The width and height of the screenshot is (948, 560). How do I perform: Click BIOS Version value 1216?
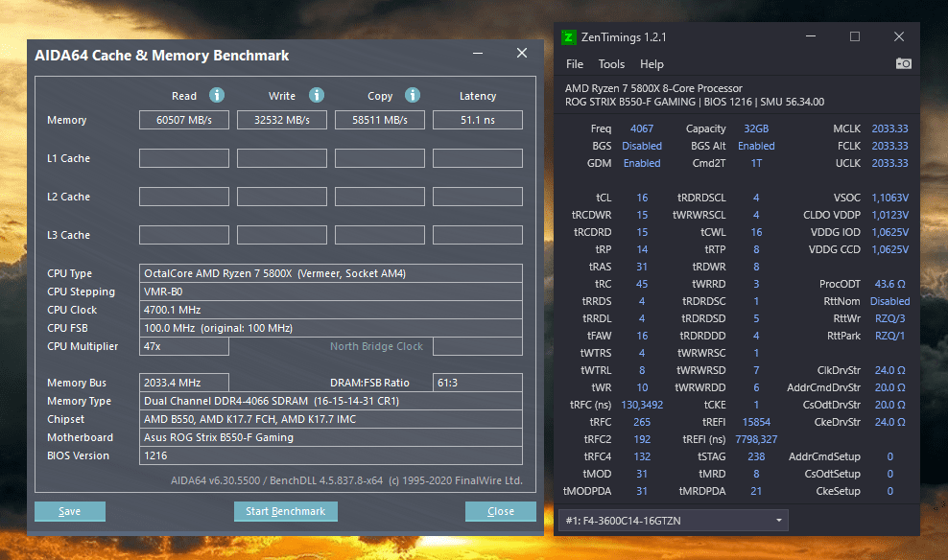click(x=331, y=455)
